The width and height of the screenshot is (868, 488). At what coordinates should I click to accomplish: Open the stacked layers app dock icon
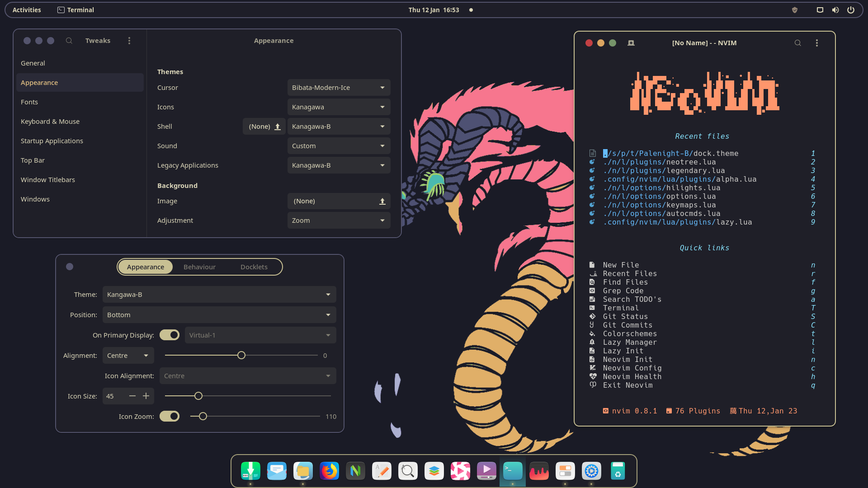tap(434, 471)
